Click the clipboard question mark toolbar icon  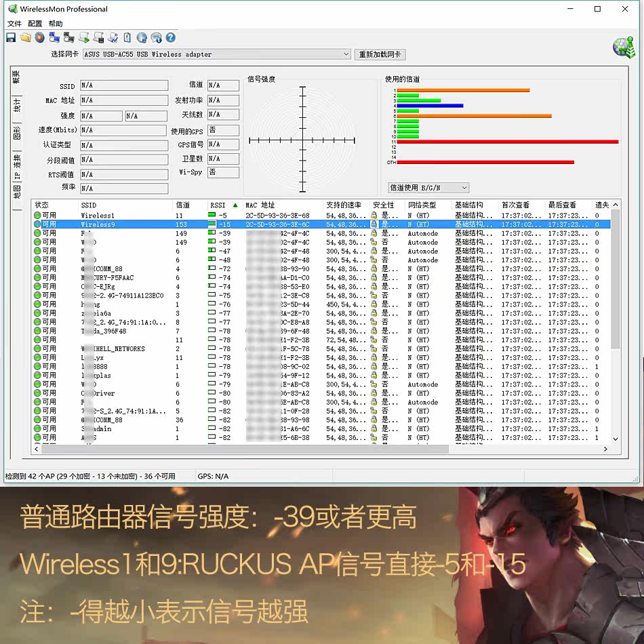pos(127,38)
